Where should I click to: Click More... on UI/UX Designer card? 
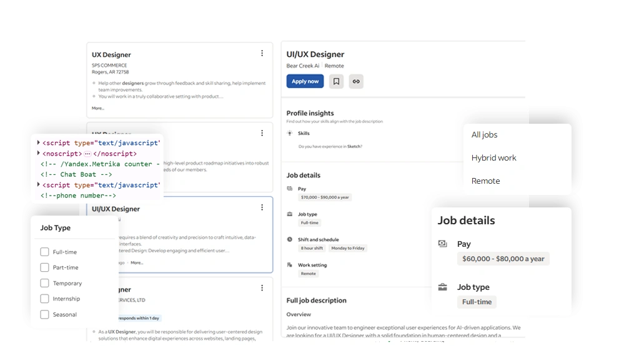[x=137, y=262]
